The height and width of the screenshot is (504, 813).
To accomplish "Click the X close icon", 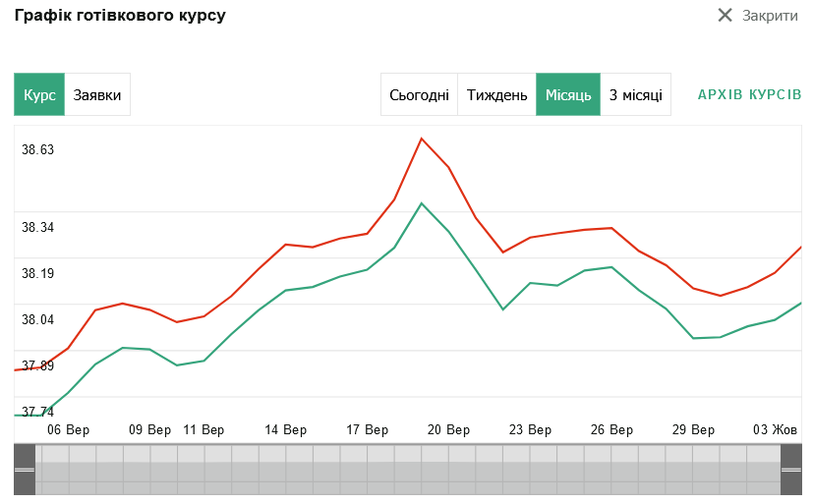I will tap(726, 16).
